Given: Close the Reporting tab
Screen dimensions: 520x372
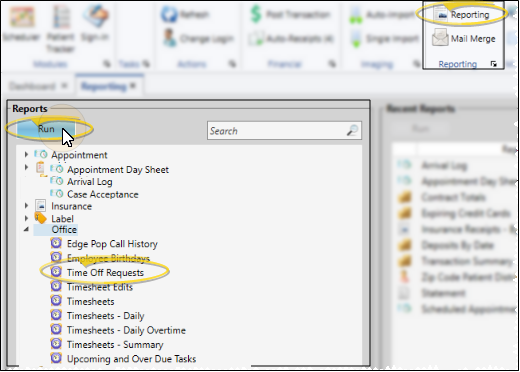Looking at the screenshot, I should [x=133, y=86].
